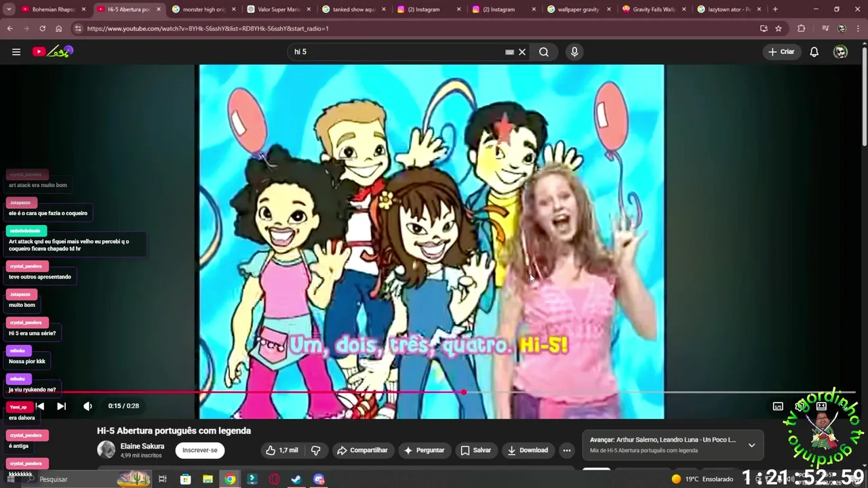Start voice search with microphone
The width and height of the screenshot is (868, 488).
[574, 52]
